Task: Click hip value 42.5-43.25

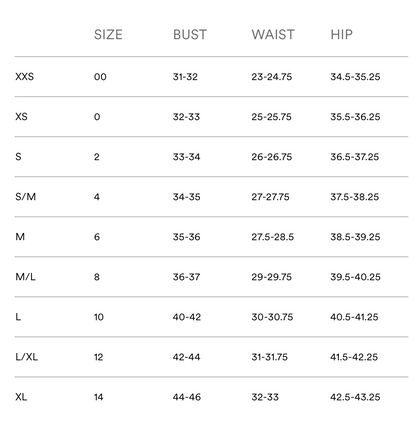Action: point(355,397)
